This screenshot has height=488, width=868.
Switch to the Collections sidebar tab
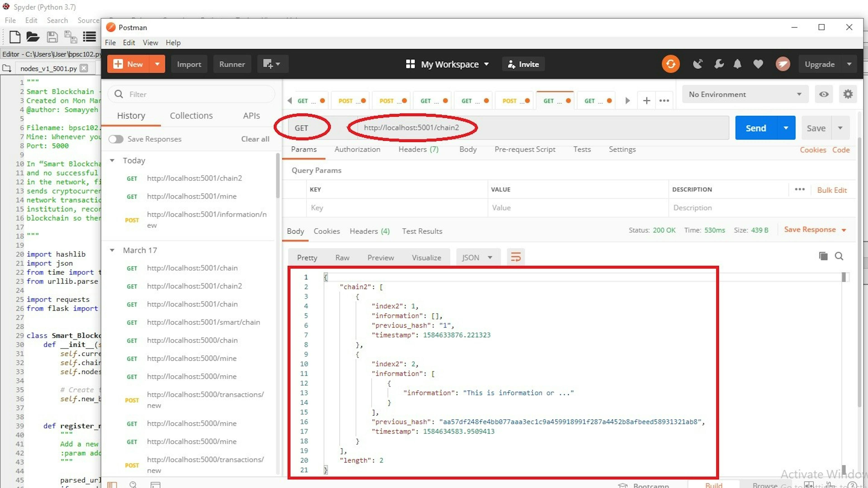[x=191, y=115]
